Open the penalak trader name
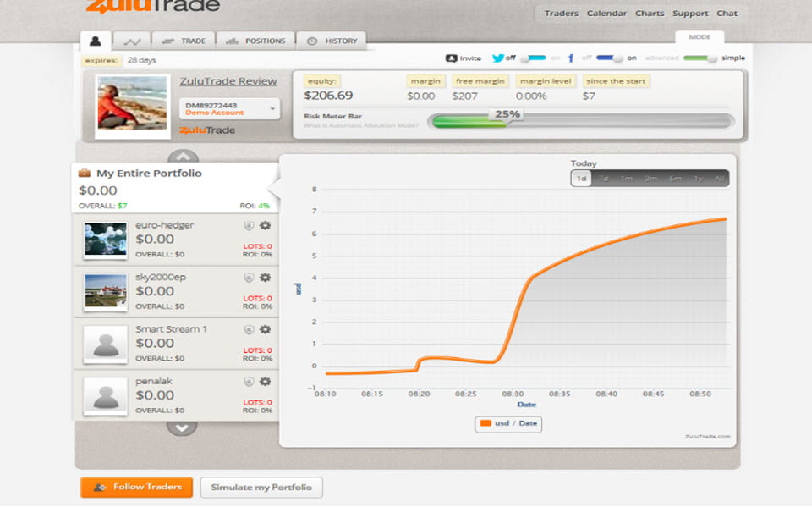Screen dimensions: 812x507 pos(154,381)
